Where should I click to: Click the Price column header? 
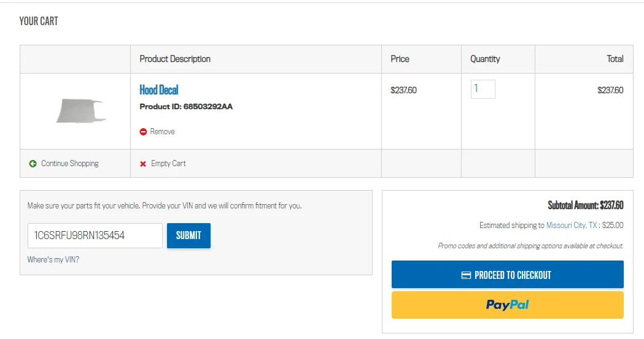400,59
